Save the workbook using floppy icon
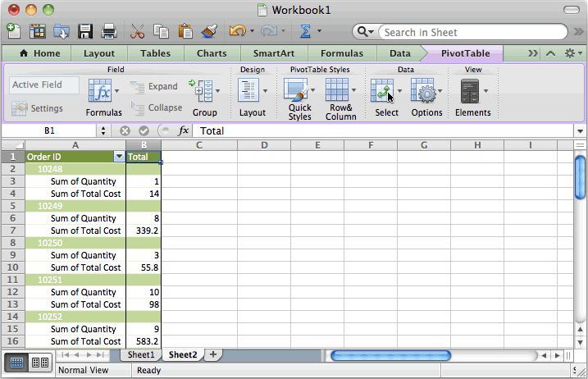588x379 pixels. tap(85, 31)
